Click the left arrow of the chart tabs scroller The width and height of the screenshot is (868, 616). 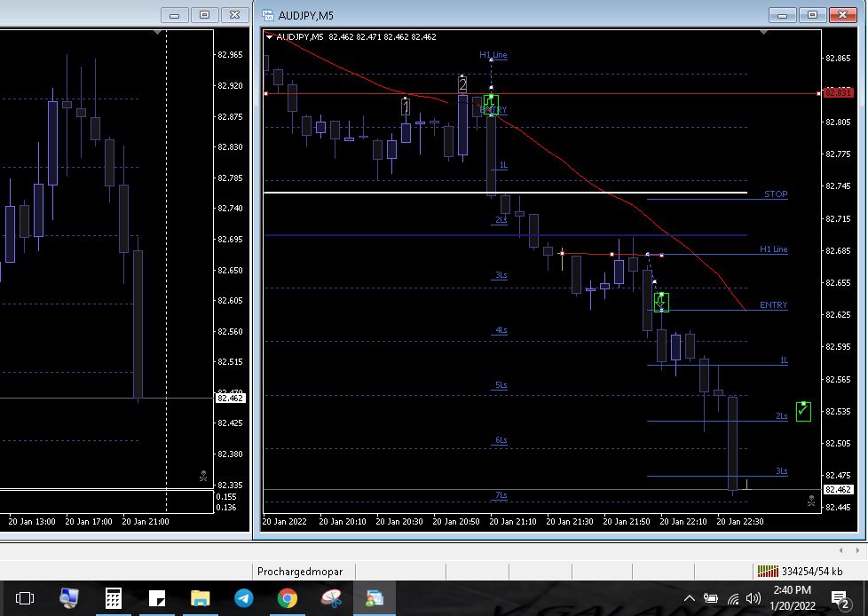pyautogui.click(x=840, y=550)
